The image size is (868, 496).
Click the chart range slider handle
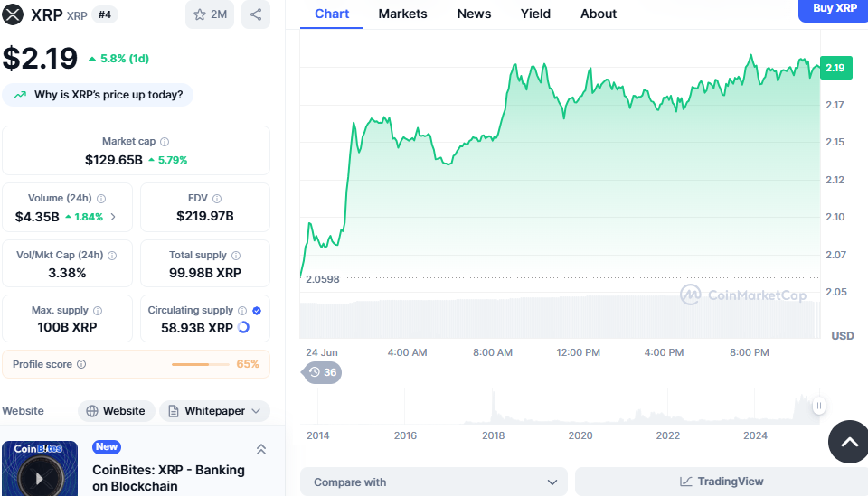point(819,406)
